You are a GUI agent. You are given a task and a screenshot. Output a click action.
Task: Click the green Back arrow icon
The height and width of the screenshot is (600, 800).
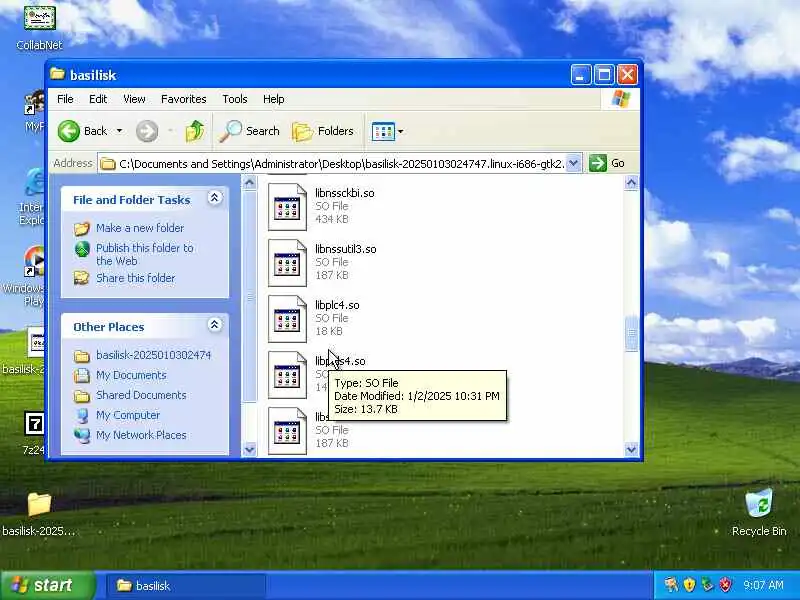[x=68, y=131]
